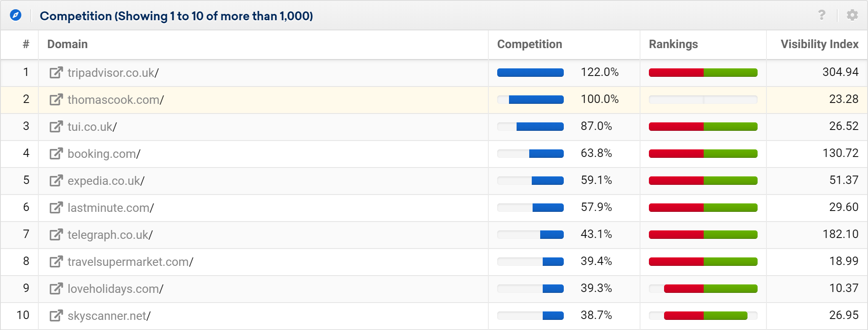Click tripadvisor blue competition bar

pos(530,73)
